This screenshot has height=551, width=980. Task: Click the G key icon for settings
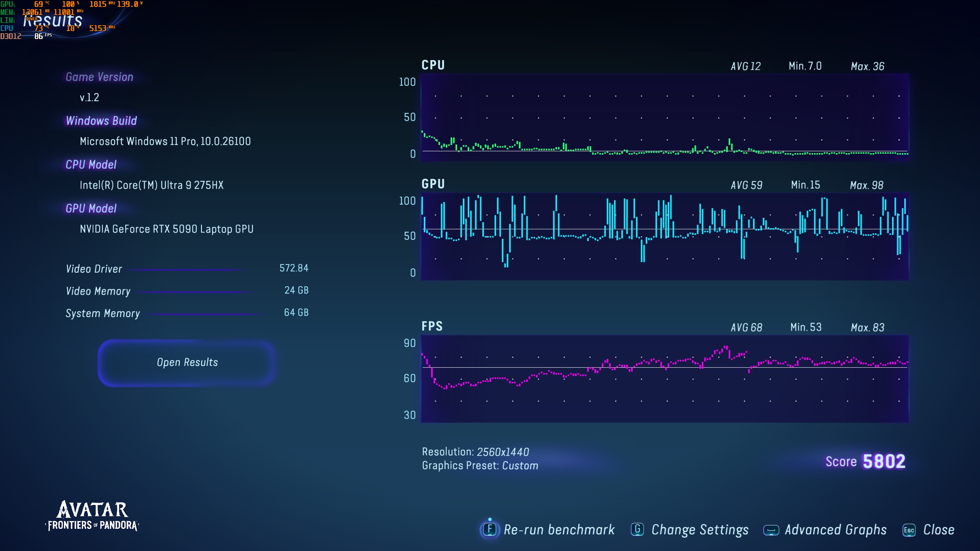pyautogui.click(x=637, y=530)
